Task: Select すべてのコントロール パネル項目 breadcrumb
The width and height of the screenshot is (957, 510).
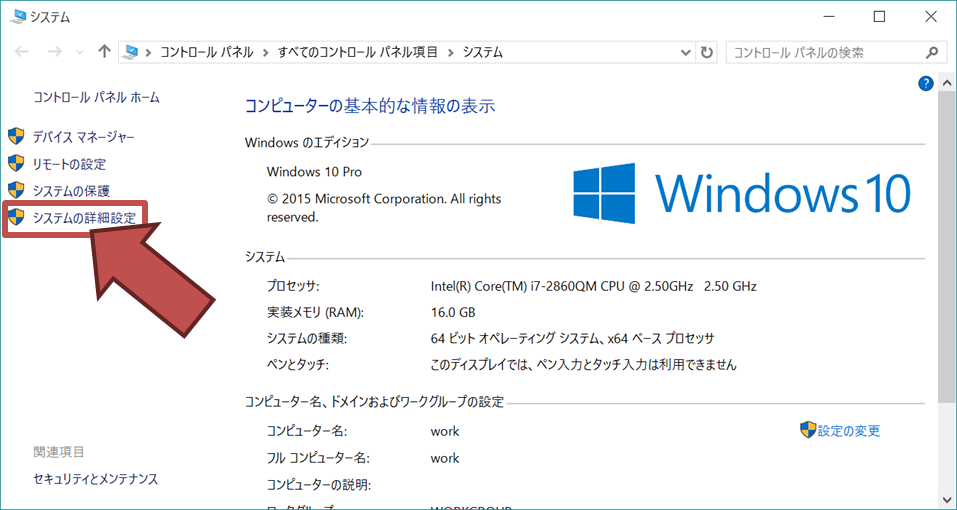Action: point(358,52)
